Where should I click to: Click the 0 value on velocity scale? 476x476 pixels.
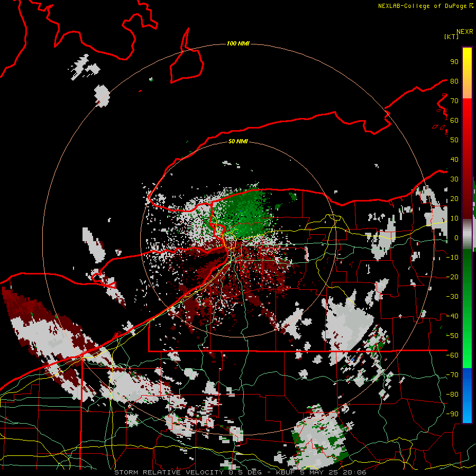tap(456, 237)
